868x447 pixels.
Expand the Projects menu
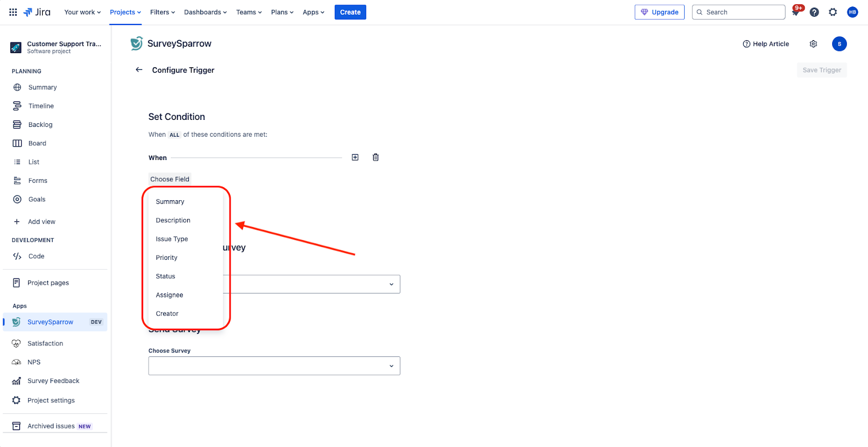click(x=125, y=12)
